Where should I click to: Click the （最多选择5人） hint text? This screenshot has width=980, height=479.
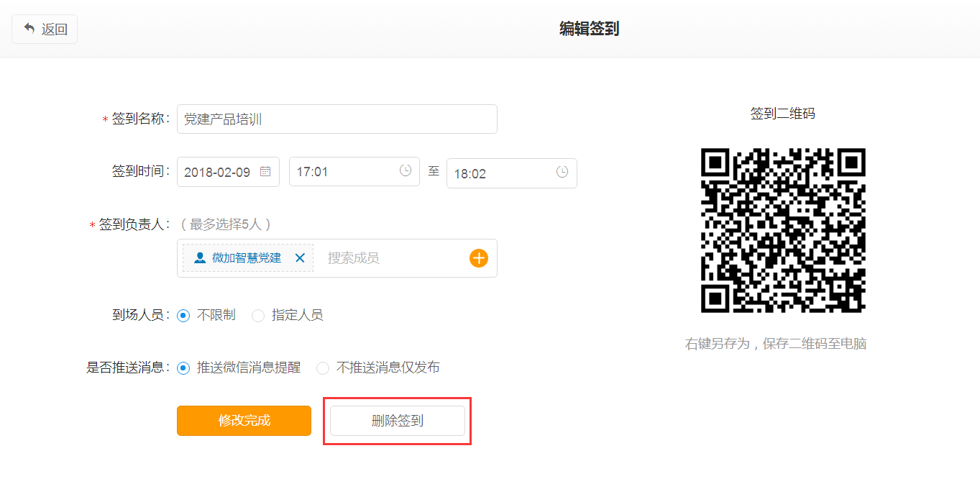(225, 224)
